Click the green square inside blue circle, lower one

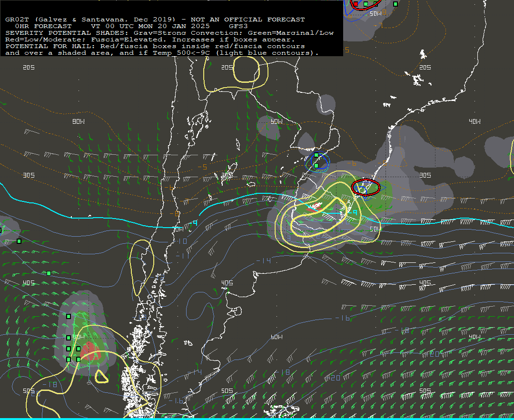tap(316, 166)
